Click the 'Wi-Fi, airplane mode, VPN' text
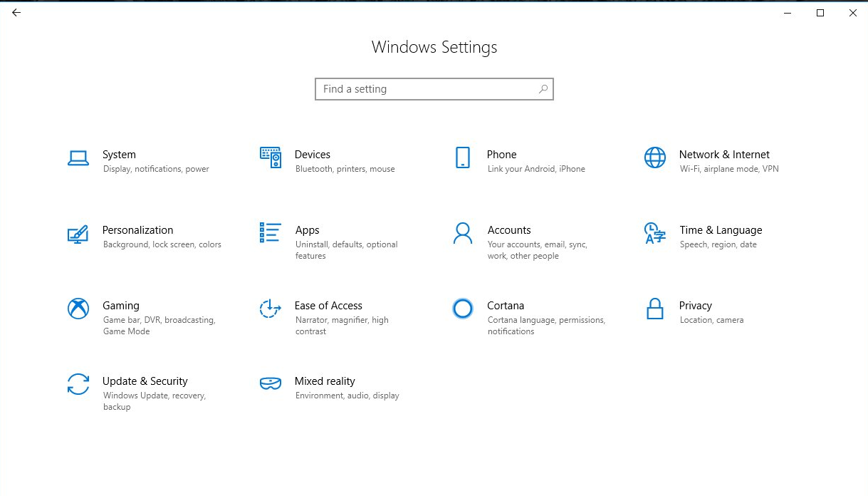Viewport: 868px width, 496px height. (x=729, y=170)
